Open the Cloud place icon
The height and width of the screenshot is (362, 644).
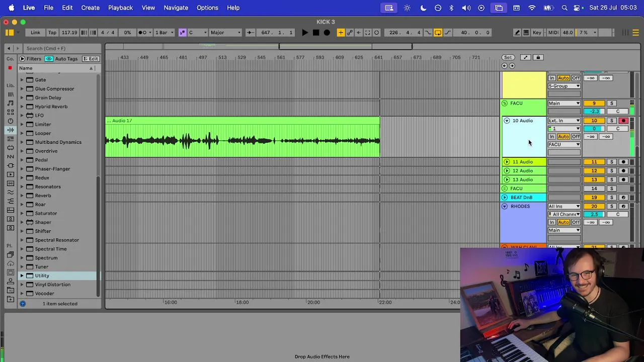pyautogui.click(x=11, y=263)
